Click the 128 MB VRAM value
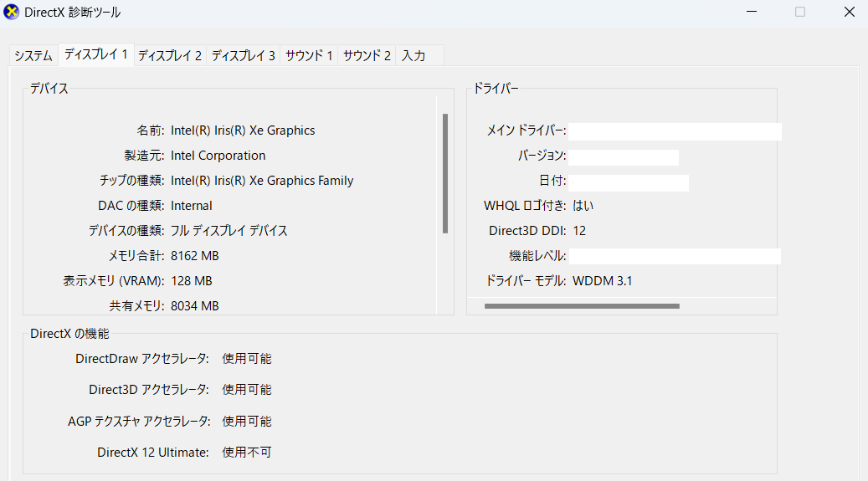The image size is (868, 481). 192,281
